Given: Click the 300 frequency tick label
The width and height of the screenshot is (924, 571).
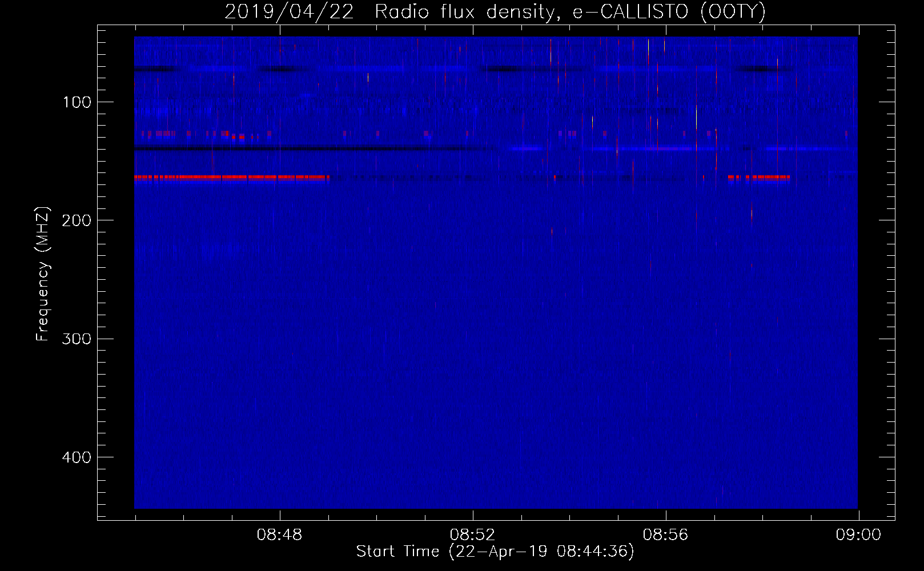Looking at the screenshot, I should [77, 339].
